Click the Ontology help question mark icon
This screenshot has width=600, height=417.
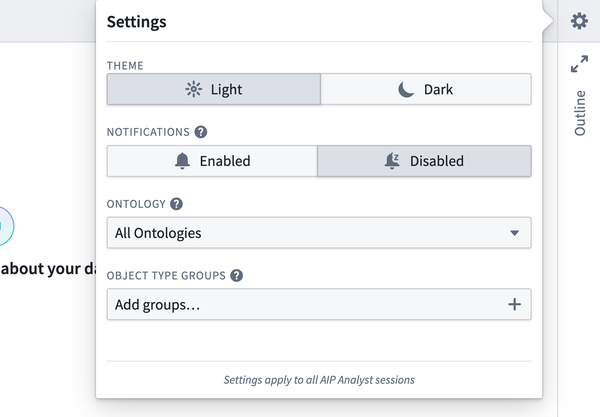[x=176, y=203]
